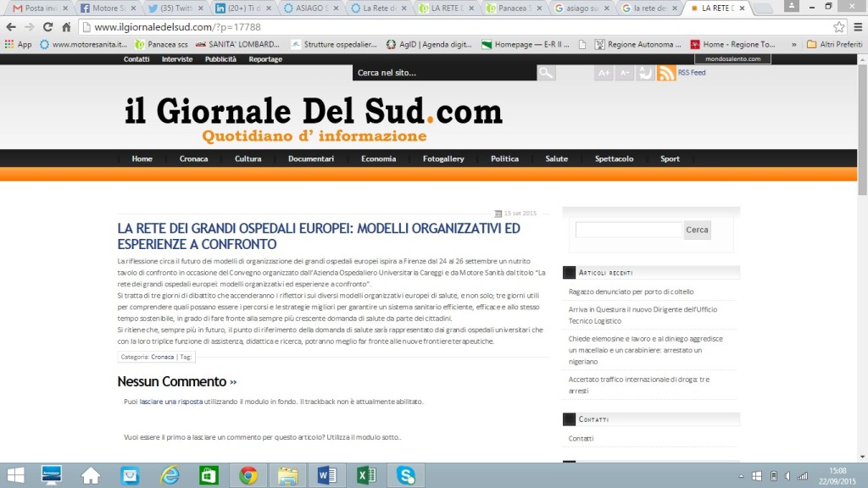
Task: Launch Internet Explorer from taskbar
Action: [170, 475]
